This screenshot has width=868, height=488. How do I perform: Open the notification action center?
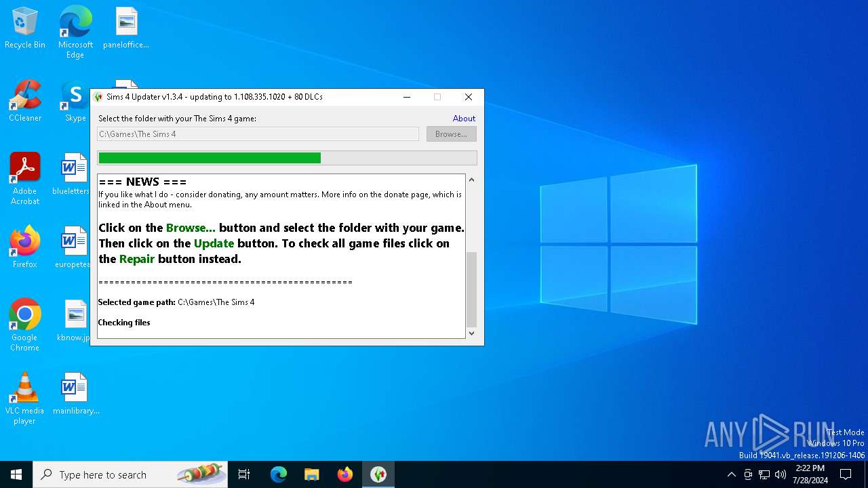click(846, 474)
